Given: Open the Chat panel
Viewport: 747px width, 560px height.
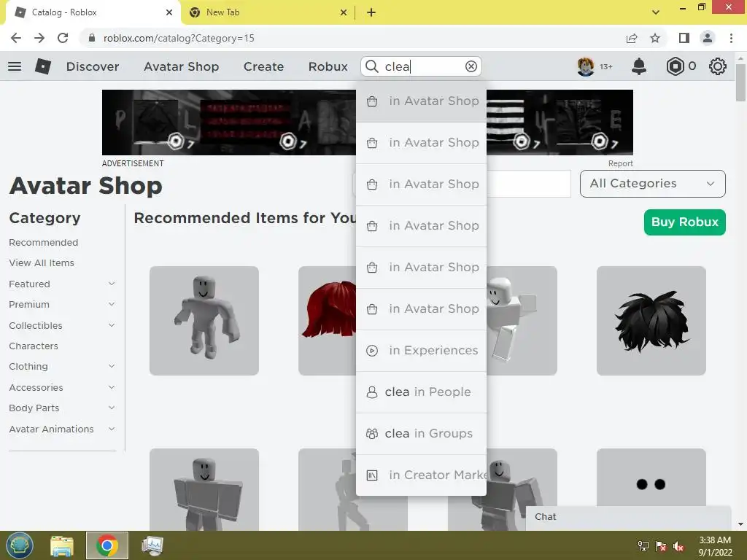Looking at the screenshot, I should tap(628, 517).
